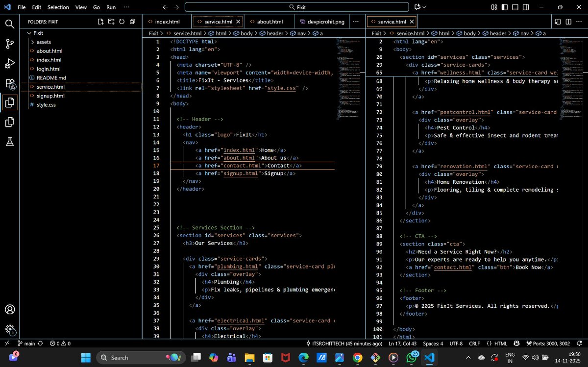Screen dimensions: 588x367
Task: Change the CRLF end-of-line setting
Action: pos(474,343)
